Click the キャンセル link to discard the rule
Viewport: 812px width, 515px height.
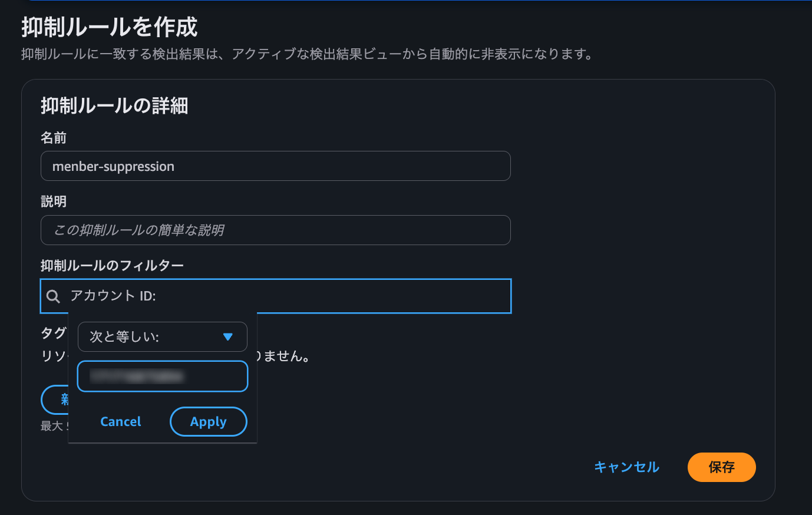pyautogui.click(x=626, y=467)
